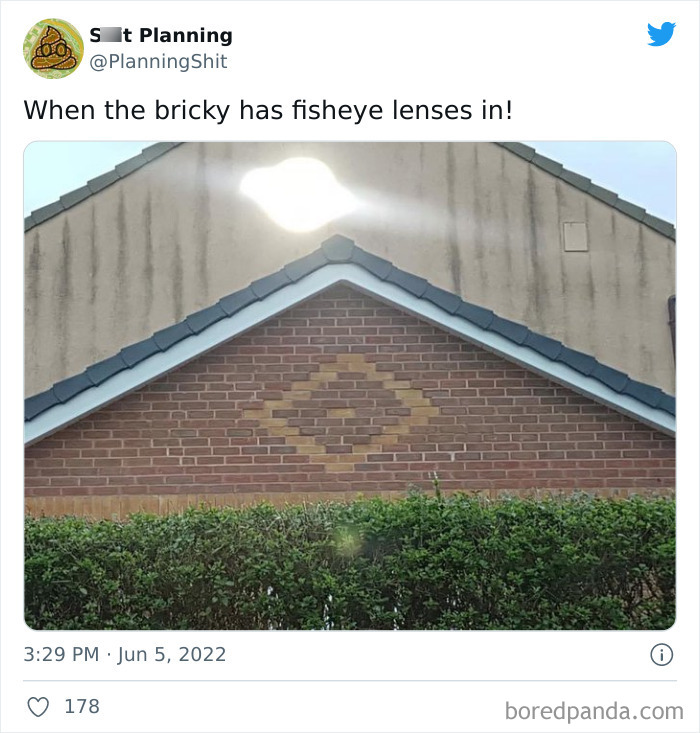
Task: Click the green lens flare spot
Action: pos(346,541)
